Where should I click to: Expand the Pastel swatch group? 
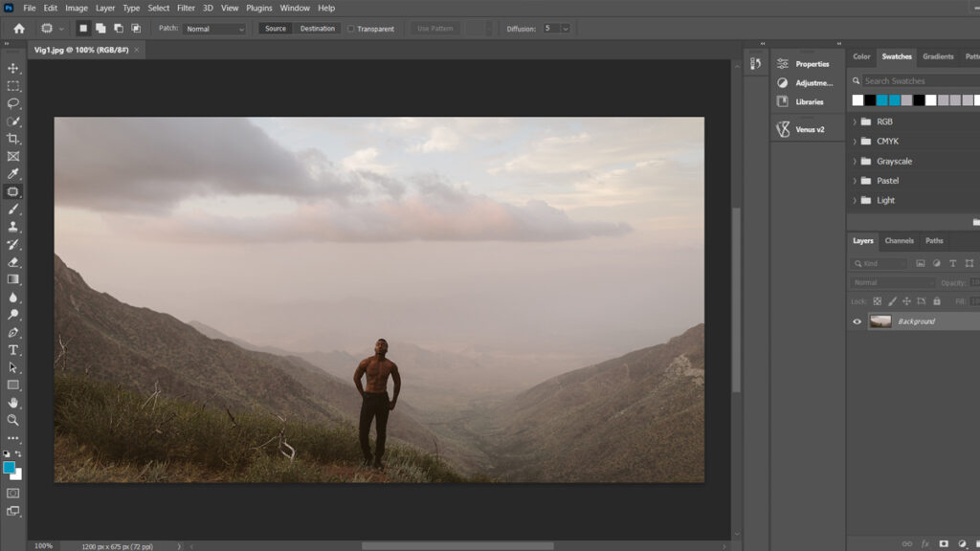(x=855, y=181)
